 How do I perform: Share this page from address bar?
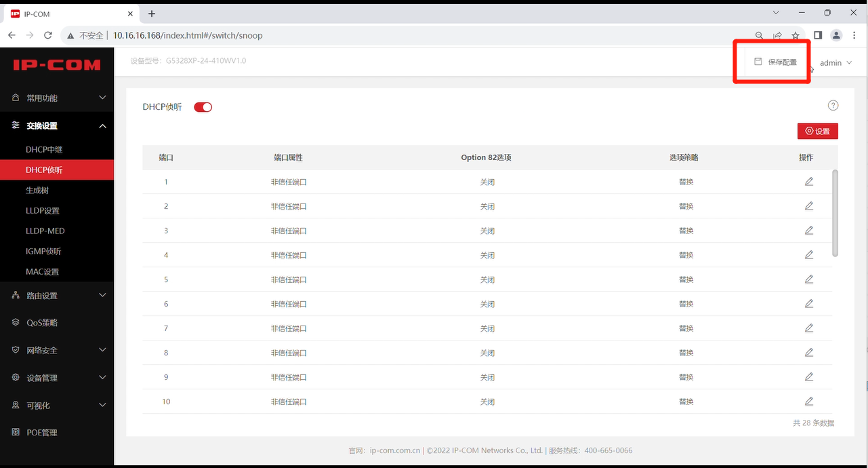click(x=777, y=35)
